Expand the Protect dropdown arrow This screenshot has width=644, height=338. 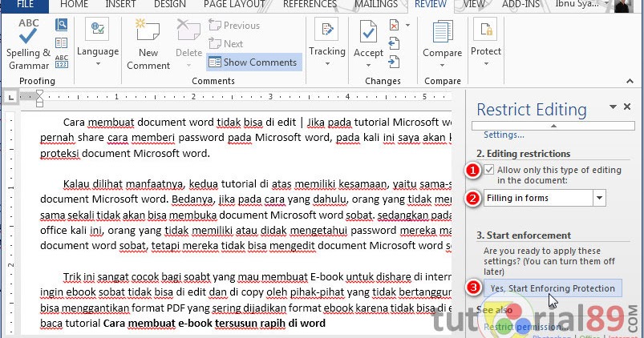486,64
